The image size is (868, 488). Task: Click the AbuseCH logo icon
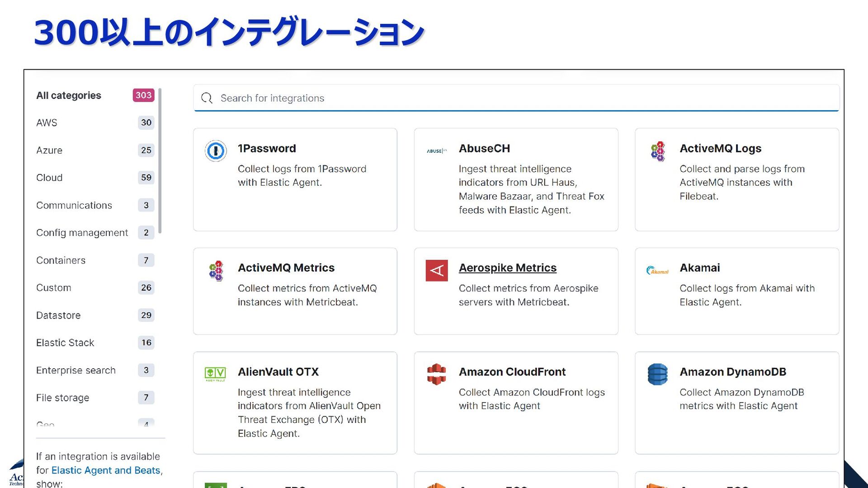(x=437, y=151)
